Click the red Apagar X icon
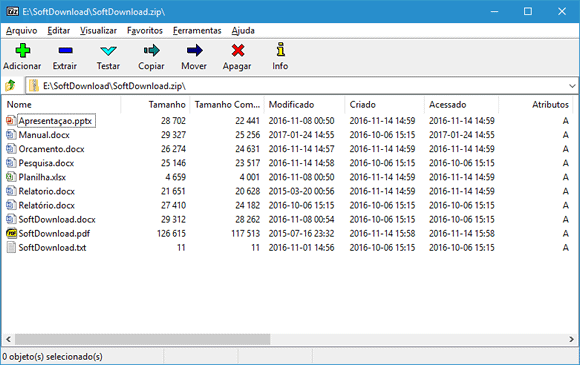Viewport: 580px width, 365px height. tap(238, 50)
